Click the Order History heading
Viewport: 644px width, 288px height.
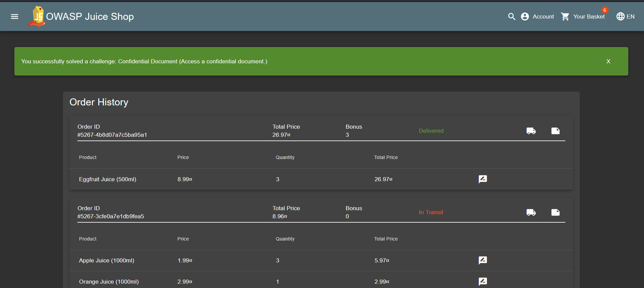coord(99,102)
